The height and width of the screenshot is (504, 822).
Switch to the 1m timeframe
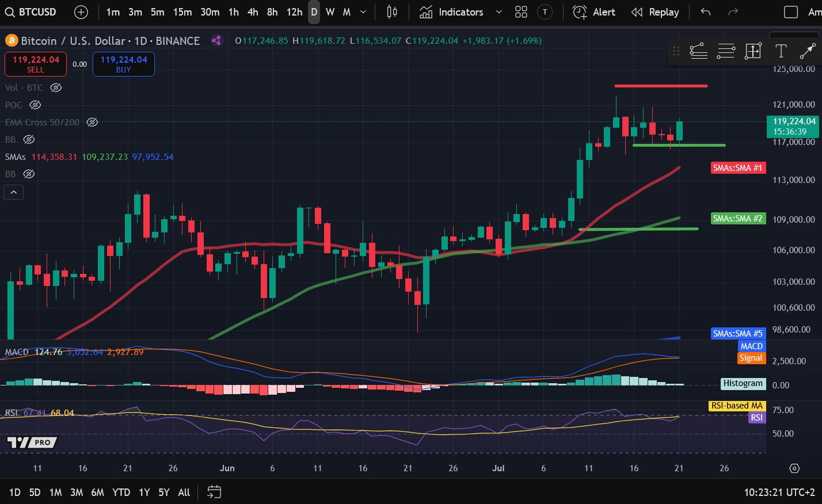point(113,12)
